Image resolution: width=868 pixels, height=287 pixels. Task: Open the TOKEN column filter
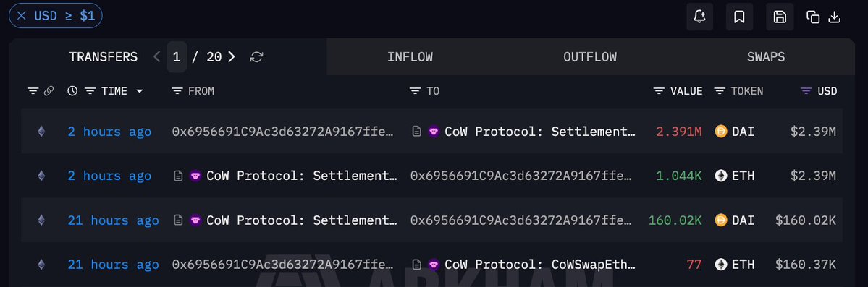720,90
